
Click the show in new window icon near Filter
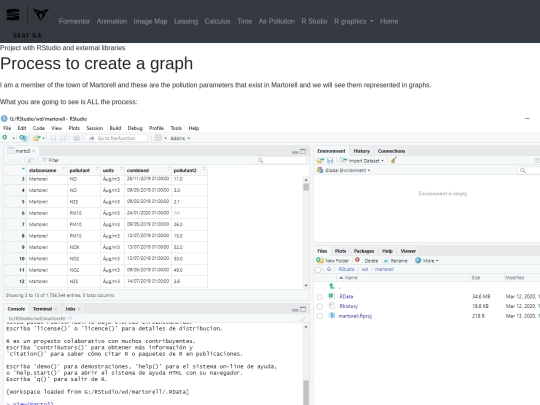(31, 160)
